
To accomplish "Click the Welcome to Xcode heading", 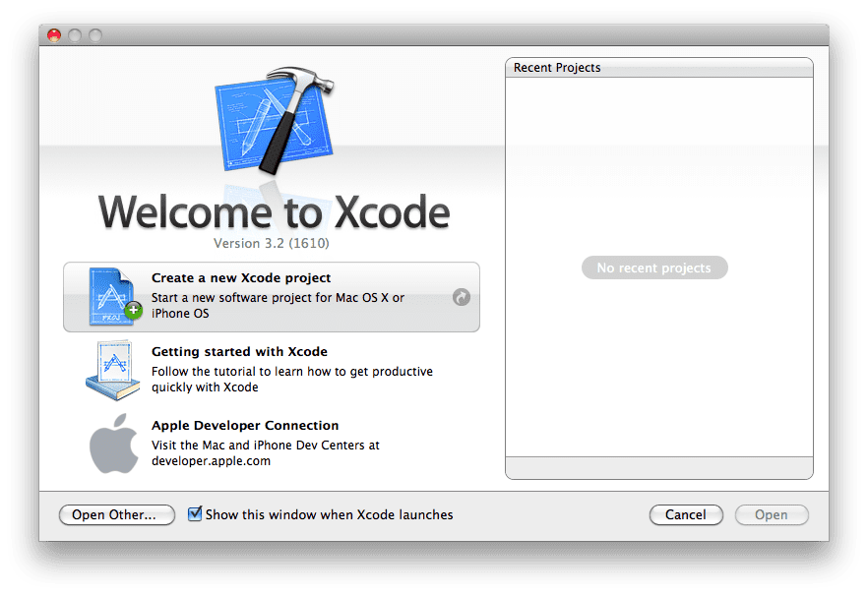I will [x=274, y=211].
